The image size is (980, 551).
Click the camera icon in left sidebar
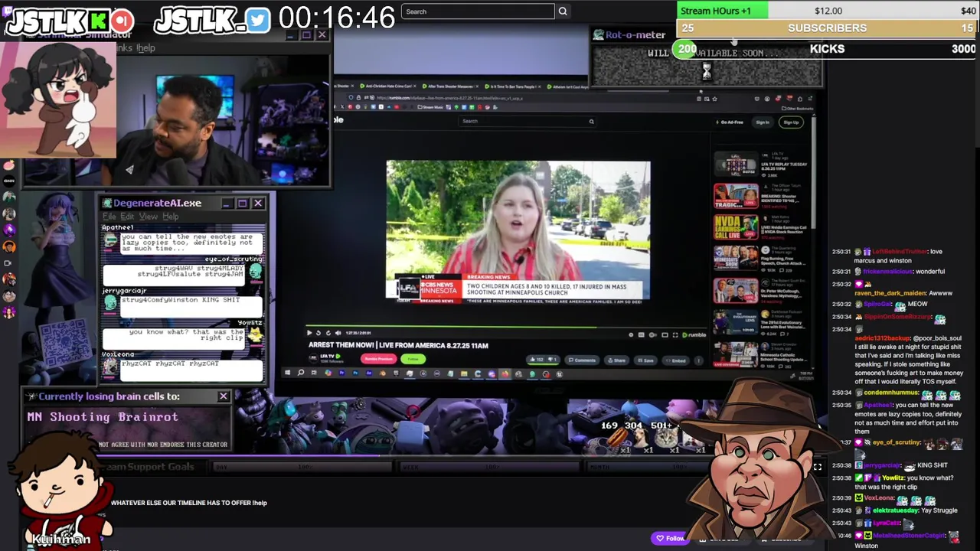9,262
